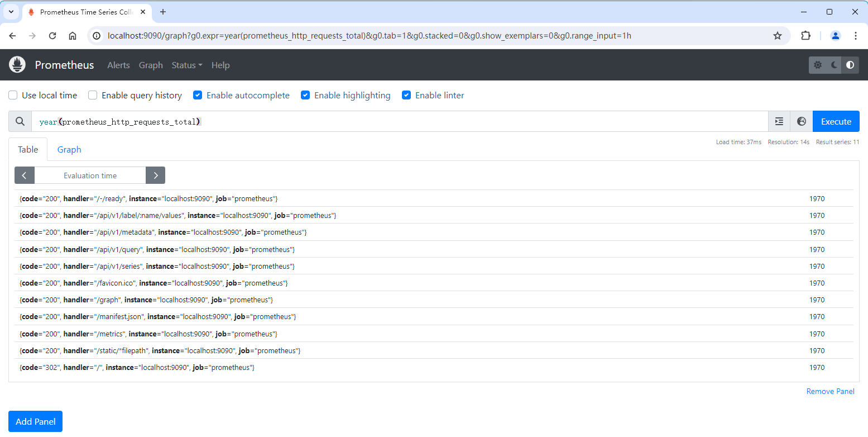This screenshot has height=437, width=868.
Task: Open a new browser tab with plus
Action: tap(163, 12)
